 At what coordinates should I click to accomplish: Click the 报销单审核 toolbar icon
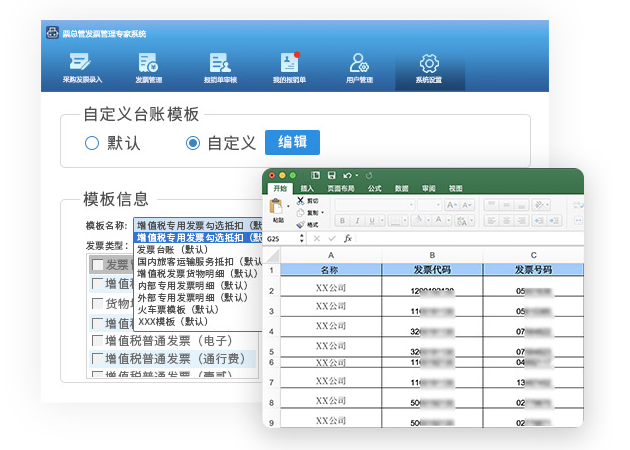tap(219, 65)
